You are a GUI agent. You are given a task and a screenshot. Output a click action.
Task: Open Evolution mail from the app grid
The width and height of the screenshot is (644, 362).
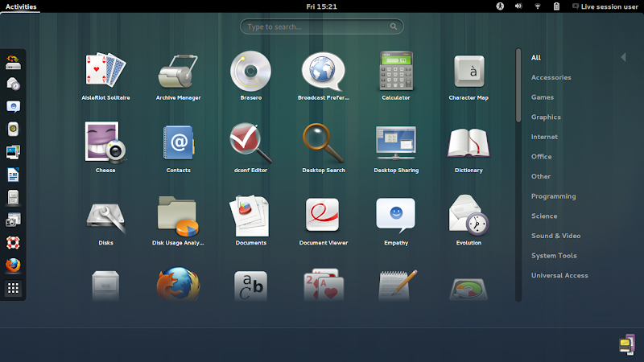469,220
